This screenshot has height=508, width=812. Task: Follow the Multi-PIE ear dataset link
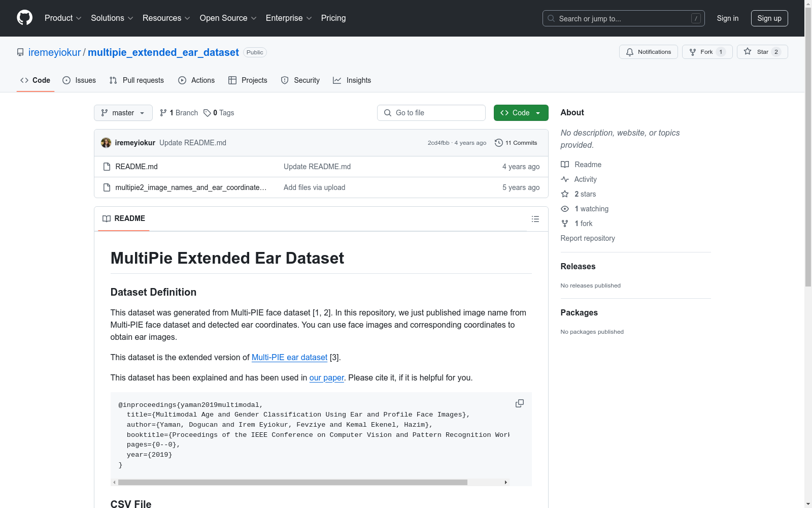click(x=289, y=357)
